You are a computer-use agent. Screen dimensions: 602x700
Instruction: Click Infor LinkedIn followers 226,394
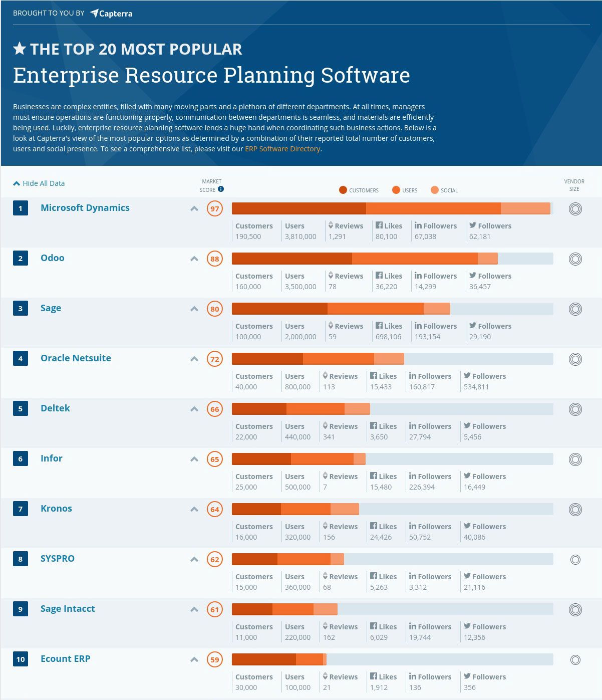[422, 487]
